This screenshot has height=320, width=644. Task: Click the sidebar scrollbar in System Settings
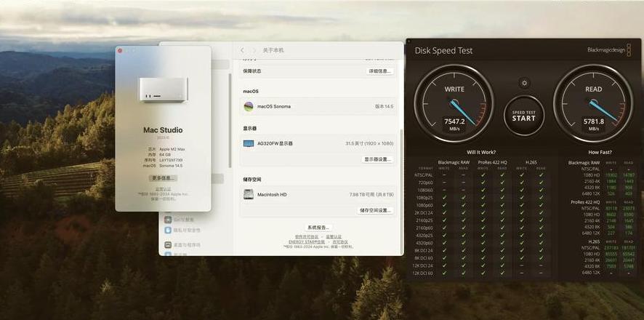tap(230, 121)
